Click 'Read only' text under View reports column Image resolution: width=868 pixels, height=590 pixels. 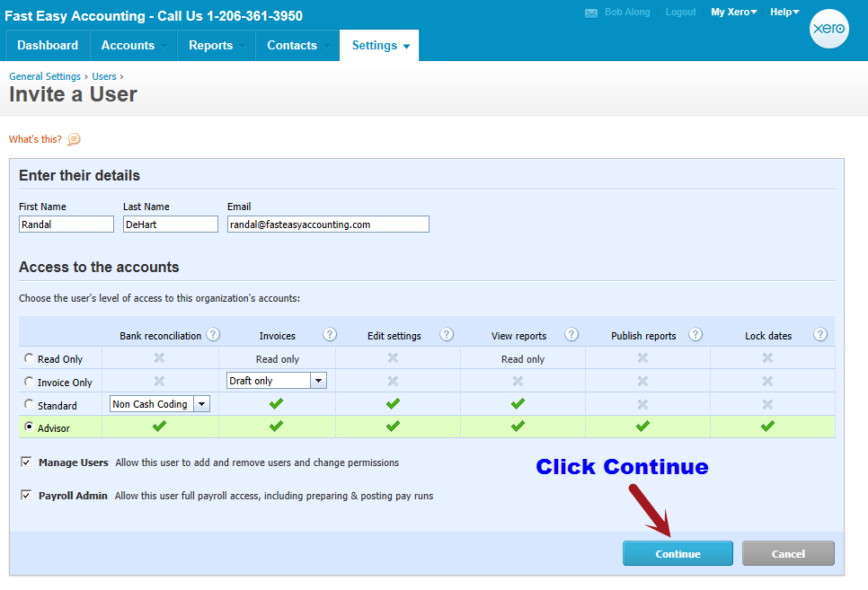(523, 359)
